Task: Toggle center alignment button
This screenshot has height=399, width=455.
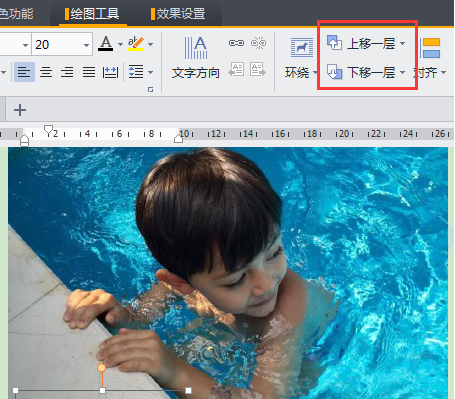Action: [x=46, y=72]
